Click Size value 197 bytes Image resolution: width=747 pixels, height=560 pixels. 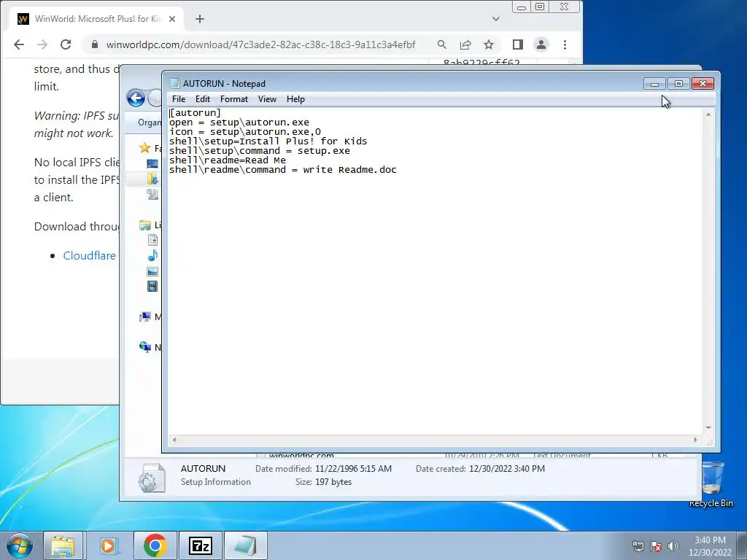point(333,482)
